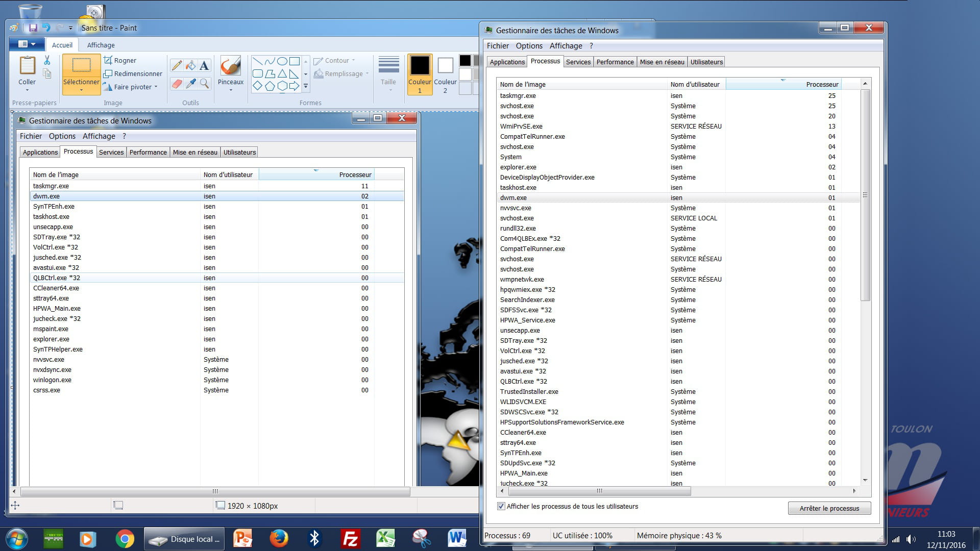Choose the Pinceaux brush icon
This screenshot has height=551, width=980.
[231, 66]
